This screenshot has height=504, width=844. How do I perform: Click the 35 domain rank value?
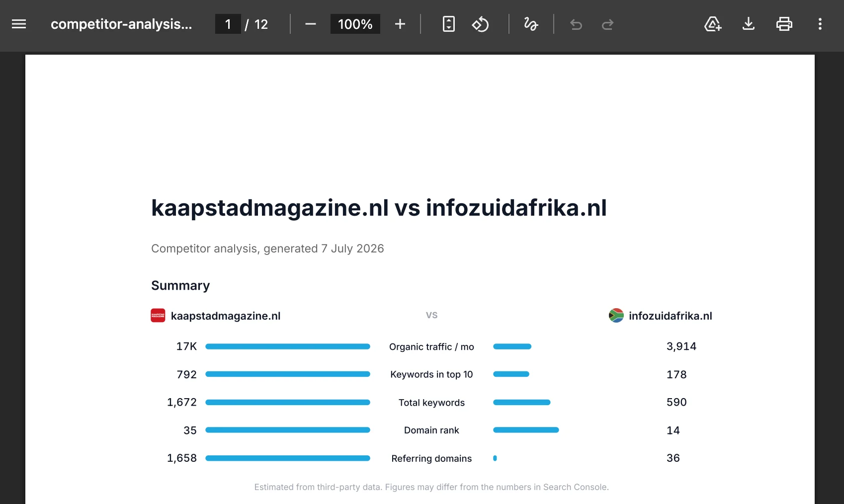[190, 430]
